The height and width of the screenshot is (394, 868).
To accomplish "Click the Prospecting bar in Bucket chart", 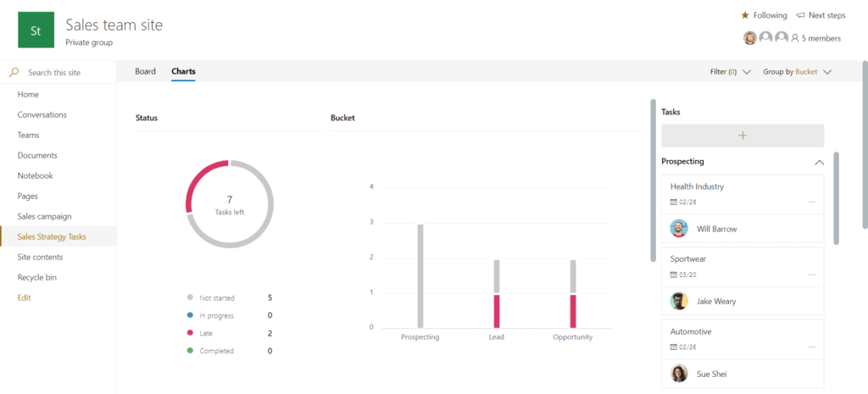I will coord(420,275).
